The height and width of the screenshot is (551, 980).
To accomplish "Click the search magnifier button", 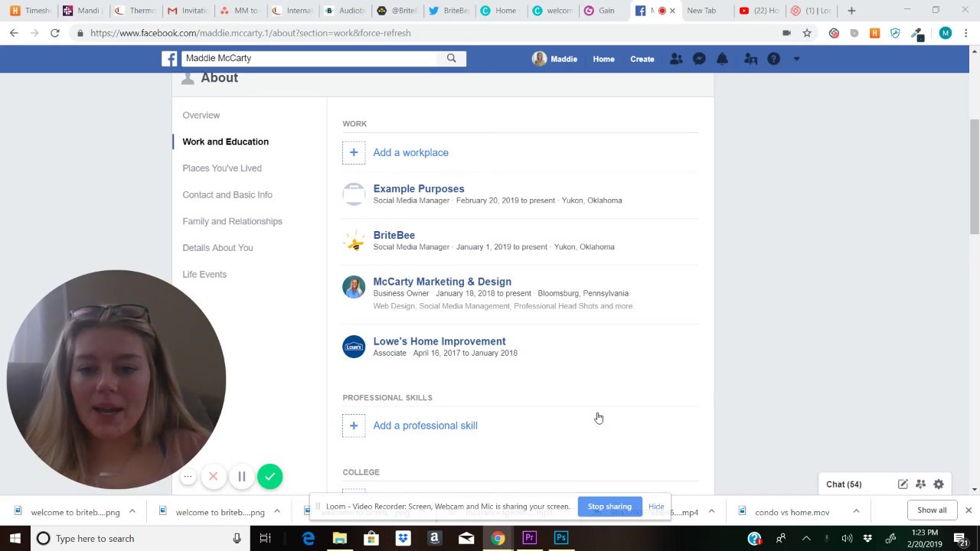I will [x=452, y=58].
